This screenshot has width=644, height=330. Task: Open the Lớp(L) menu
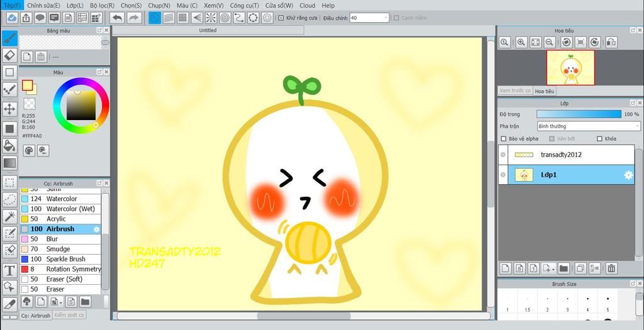coord(75,5)
